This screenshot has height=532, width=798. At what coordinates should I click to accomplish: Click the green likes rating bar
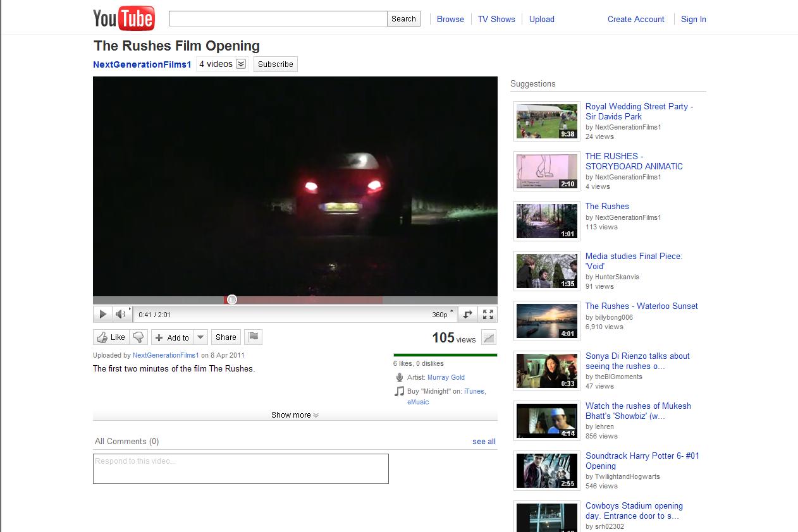(x=445, y=355)
